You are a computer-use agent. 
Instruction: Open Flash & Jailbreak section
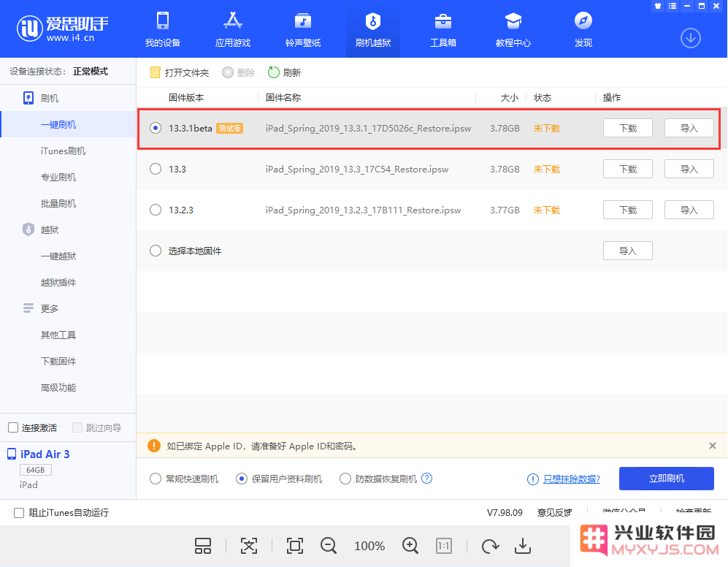pyautogui.click(x=373, y=30)
